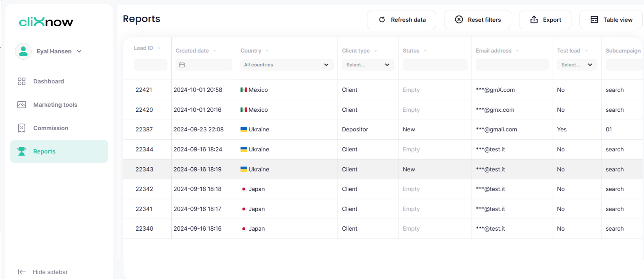The image size is (644, 279).
Task: Reset all table filters
Action: 477,20
